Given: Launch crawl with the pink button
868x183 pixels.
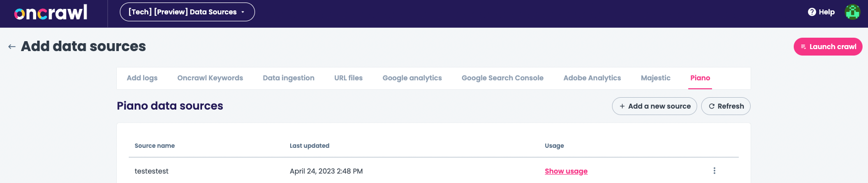Looking at the screenshot, I should (828, 47).
